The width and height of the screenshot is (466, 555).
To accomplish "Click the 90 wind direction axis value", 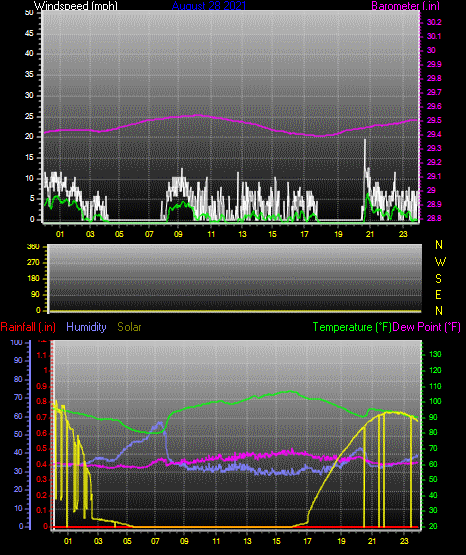I will point(35,295).
